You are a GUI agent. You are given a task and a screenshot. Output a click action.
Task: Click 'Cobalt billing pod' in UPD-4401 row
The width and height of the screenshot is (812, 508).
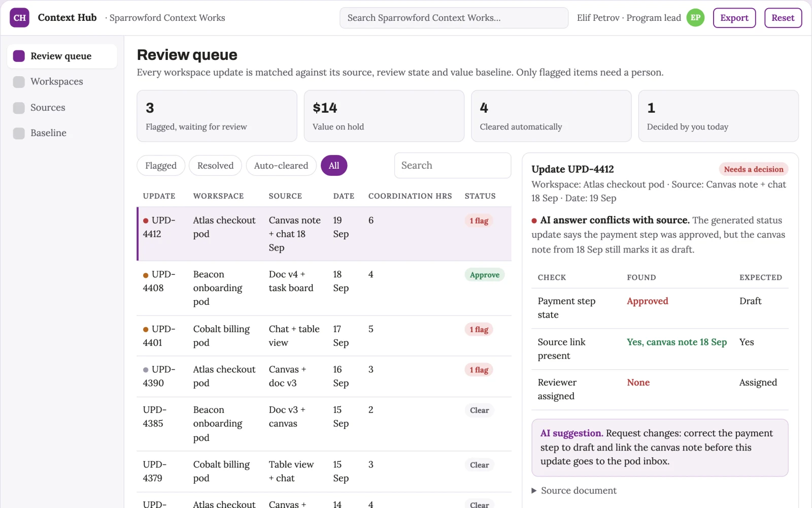click(221, 336)
